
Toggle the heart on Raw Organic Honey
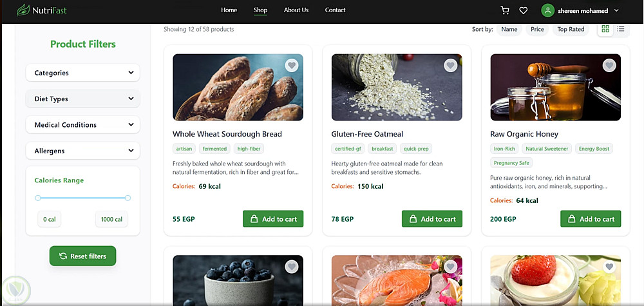609,65
